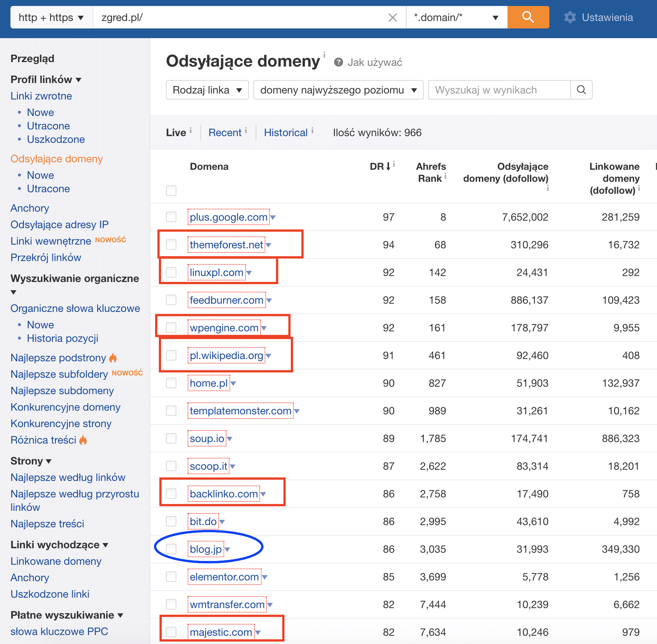This screenshot has height=644, width=657.
Task: Go to Linki zwrotne in sidebar
Action: coord(41,96)
